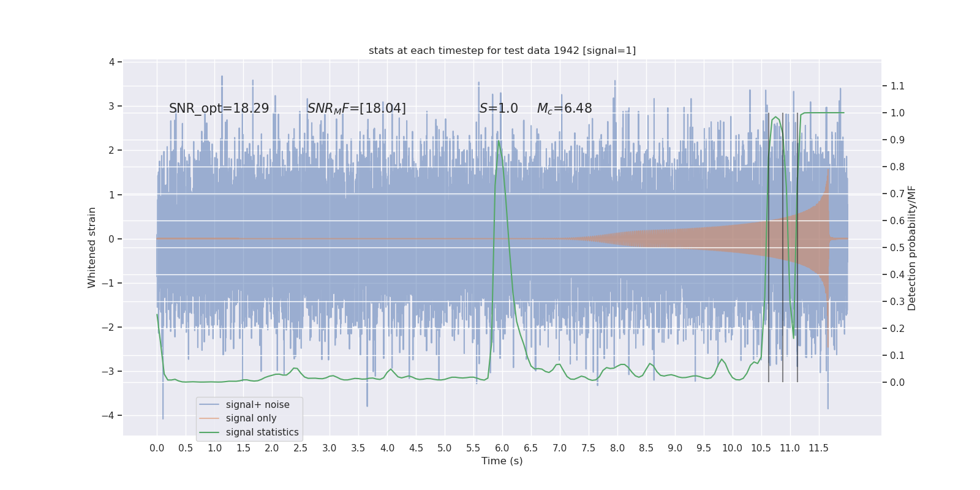Select 1.0 on the detection probability axis
The width and height of the screenshot is (980, 490).
[x=897, y=113]
